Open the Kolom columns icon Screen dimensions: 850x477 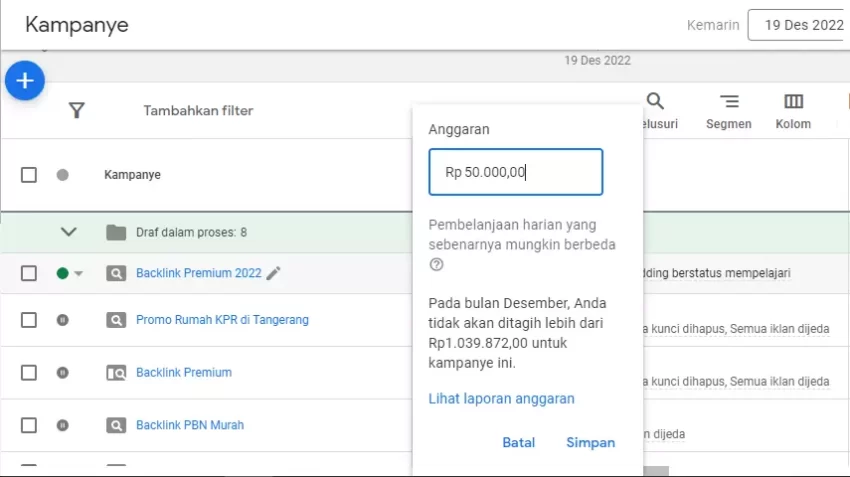793,101
